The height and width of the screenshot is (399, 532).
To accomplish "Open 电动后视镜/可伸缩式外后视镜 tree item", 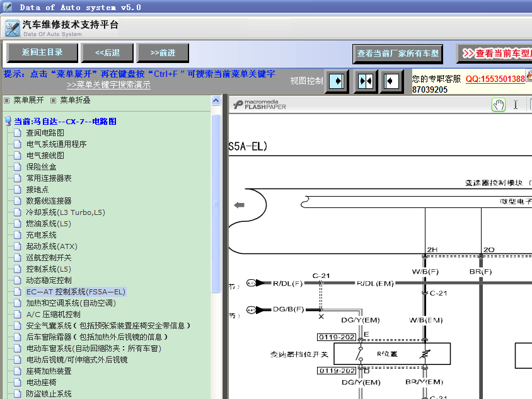I will click(x=77, y=361).
